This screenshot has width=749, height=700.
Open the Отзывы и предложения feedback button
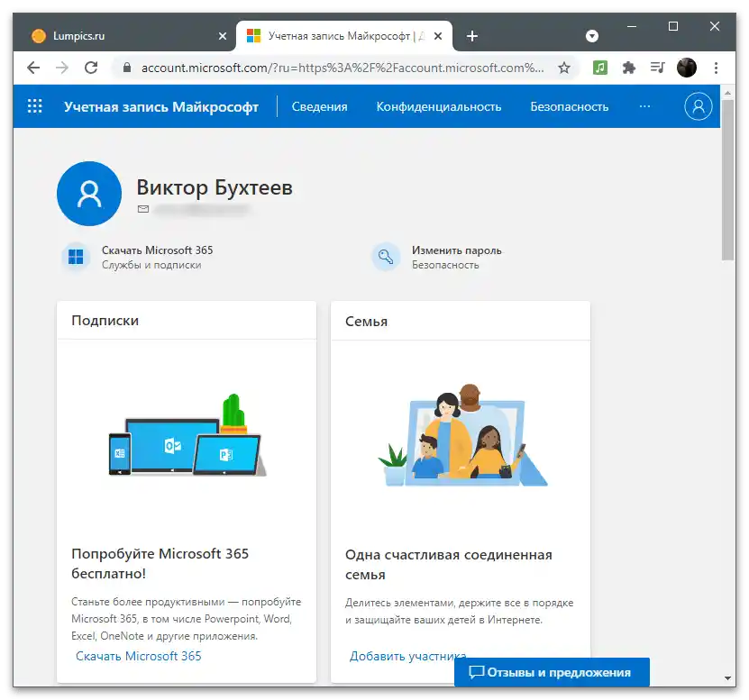point(552,672)
